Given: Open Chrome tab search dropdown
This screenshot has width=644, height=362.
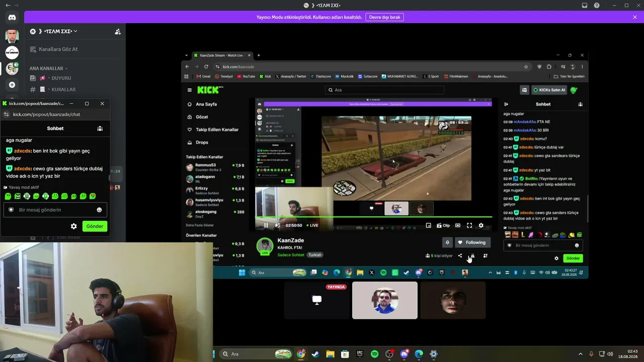Looking at the screenshot, I should click(186, 55).
